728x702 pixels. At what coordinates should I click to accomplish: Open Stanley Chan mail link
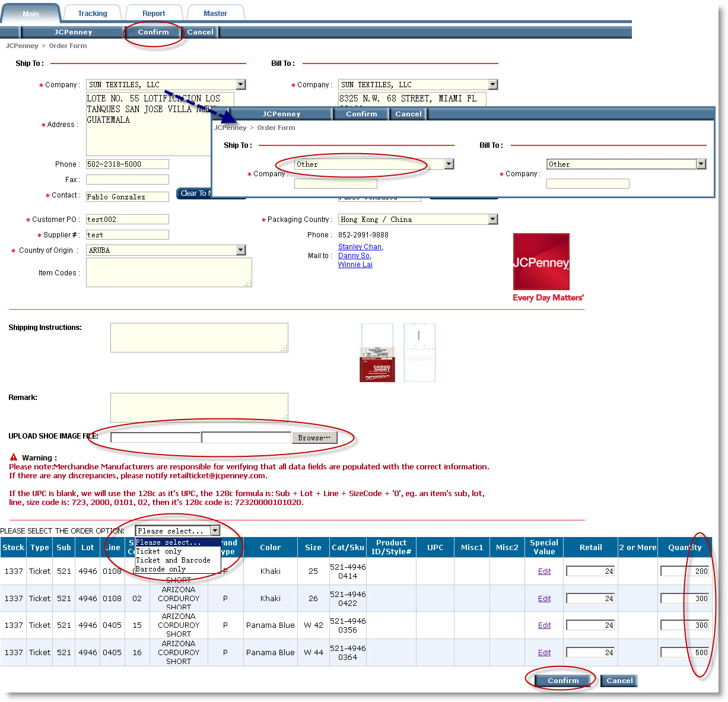point(360,247)
